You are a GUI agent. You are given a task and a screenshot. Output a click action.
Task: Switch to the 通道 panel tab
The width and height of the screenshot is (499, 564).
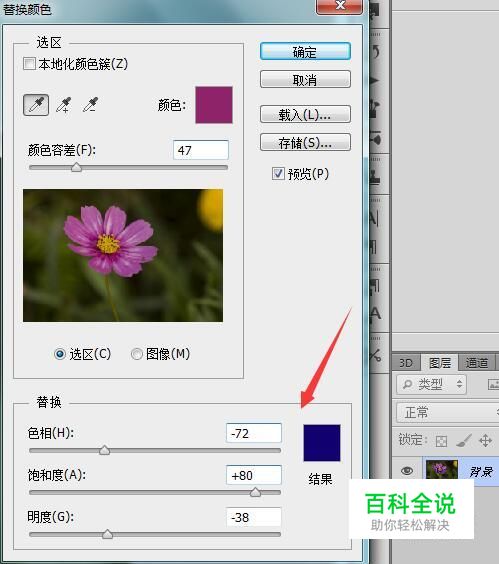(477, 362)
